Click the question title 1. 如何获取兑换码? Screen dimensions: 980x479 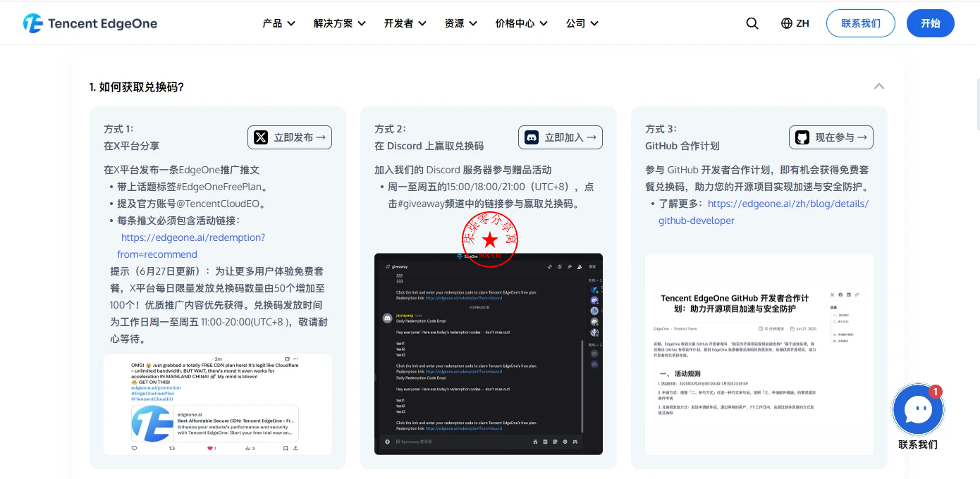click(137, 87)
